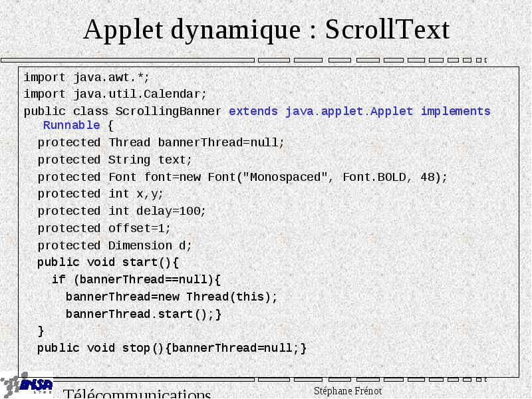Click "public void stop(){bannerThread=null;}" line
Viewport: 532px width, 399px height.
click(x=172, y=348)
